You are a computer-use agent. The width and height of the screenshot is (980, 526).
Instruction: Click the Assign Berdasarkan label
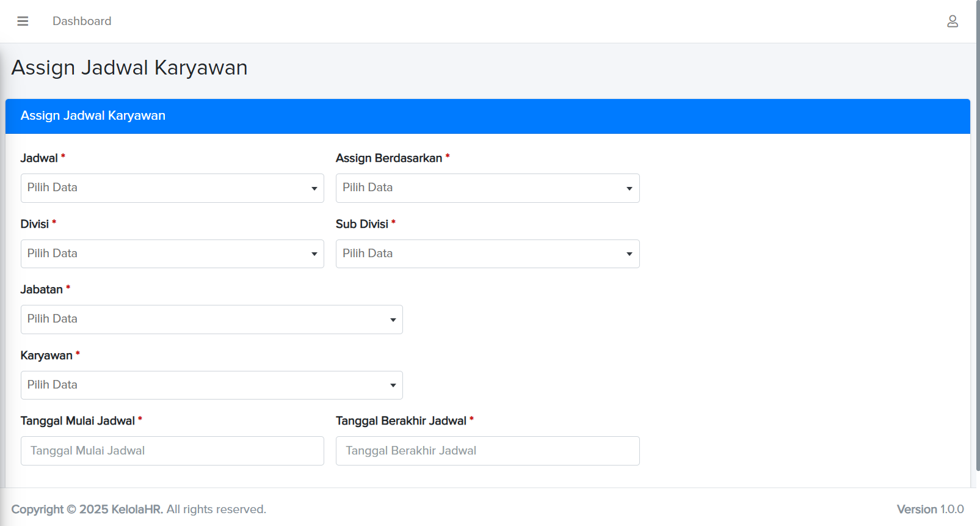point(388,158)
